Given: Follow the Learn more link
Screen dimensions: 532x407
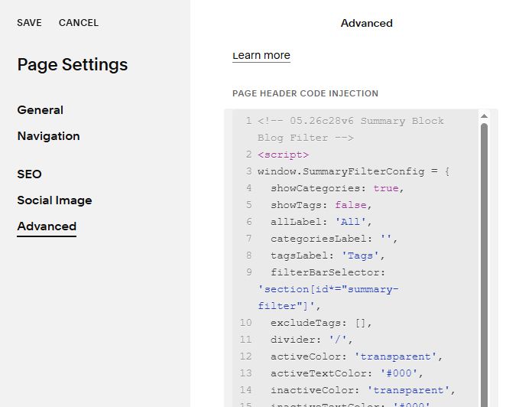Looking at the screenshot, I should pos(261,55).
